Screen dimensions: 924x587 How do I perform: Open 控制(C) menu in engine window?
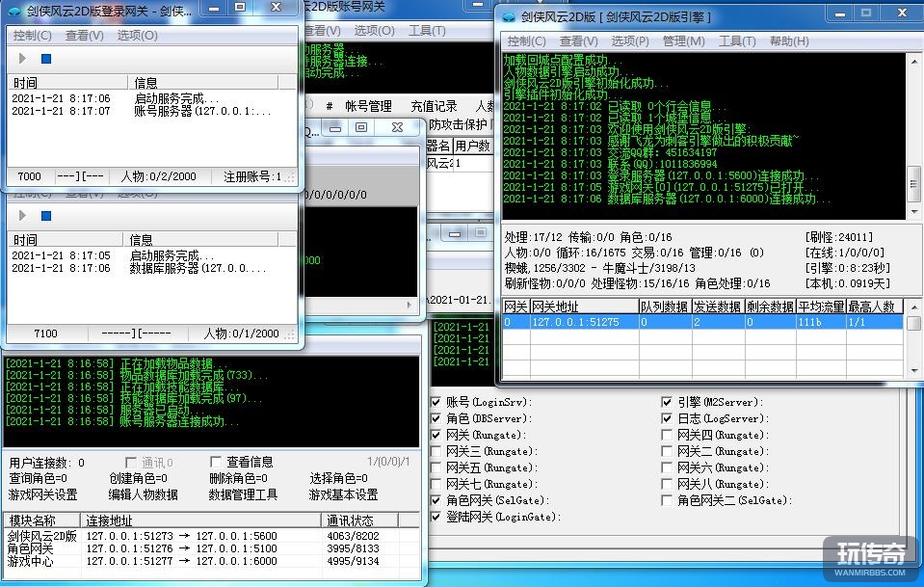[x=526, y=41]
